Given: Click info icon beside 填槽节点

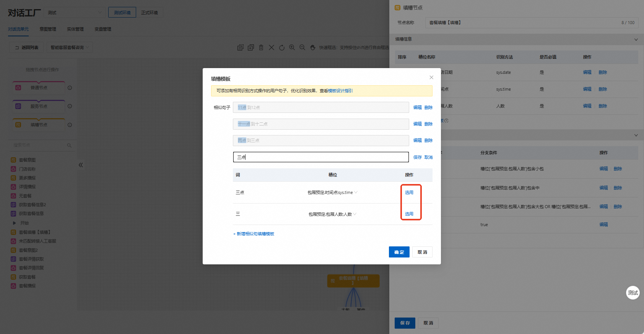Looking at the screenshot, I should tap(70, 125).
